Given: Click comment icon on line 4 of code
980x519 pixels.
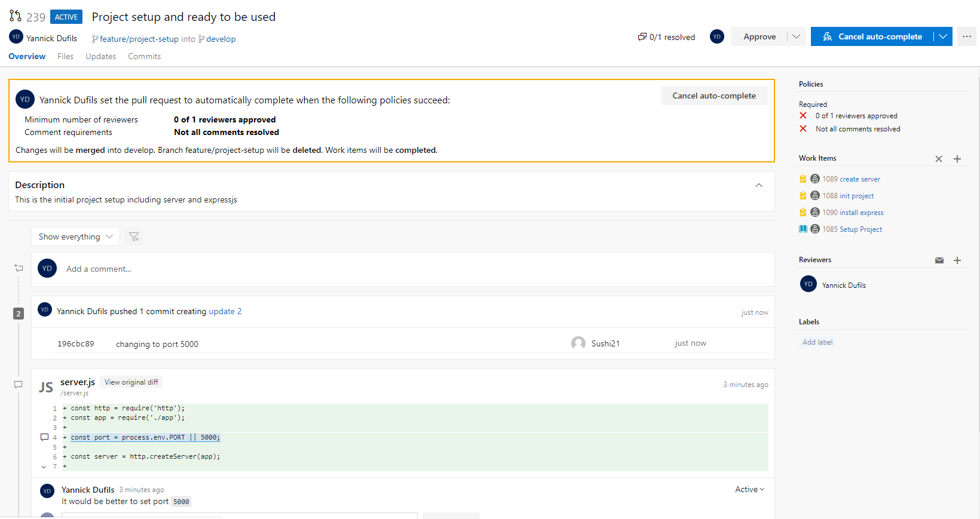Looking at the screenshot, I should pyautogui.click(x=44, y=437).
